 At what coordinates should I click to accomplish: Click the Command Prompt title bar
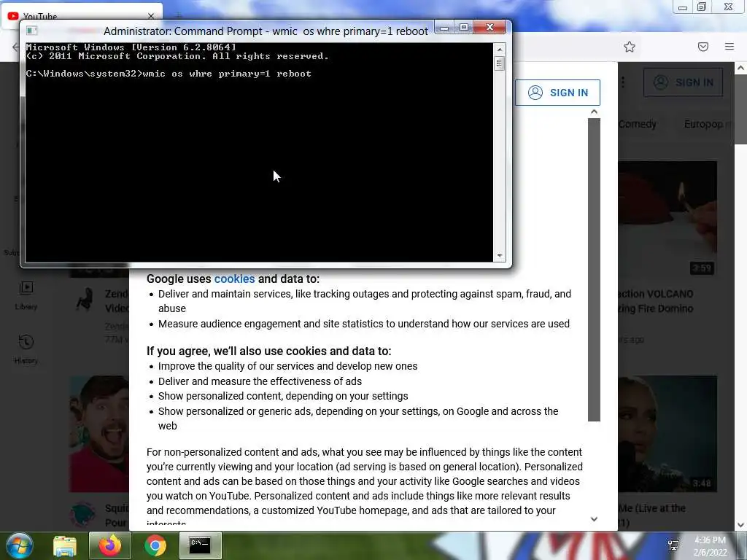[266, 31]
